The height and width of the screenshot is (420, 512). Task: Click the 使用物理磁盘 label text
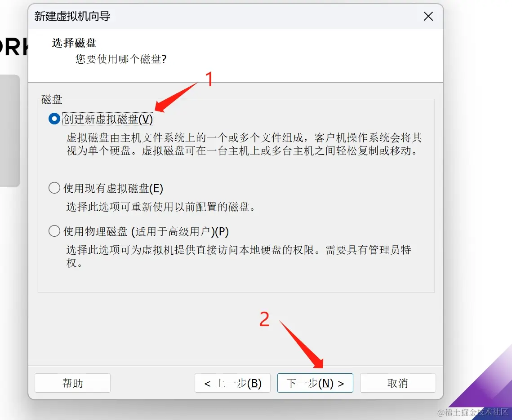[95, 231]
